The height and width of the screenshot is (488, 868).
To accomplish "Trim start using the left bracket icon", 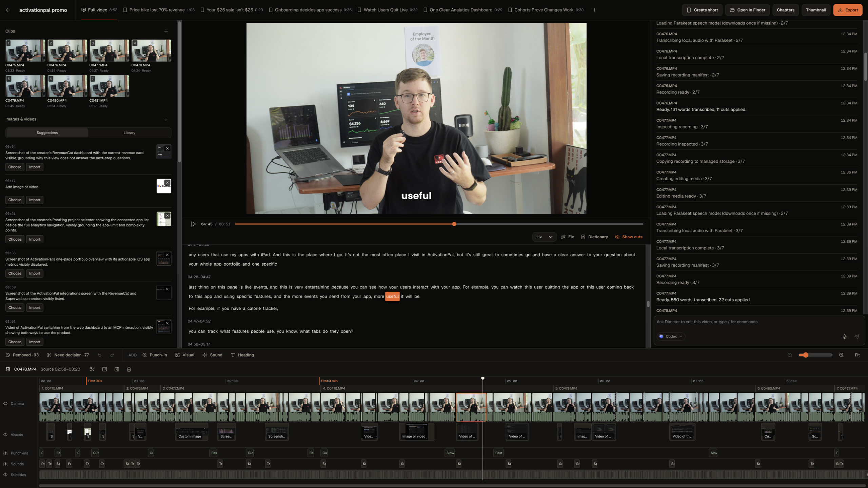I will [x=104, y=369].
